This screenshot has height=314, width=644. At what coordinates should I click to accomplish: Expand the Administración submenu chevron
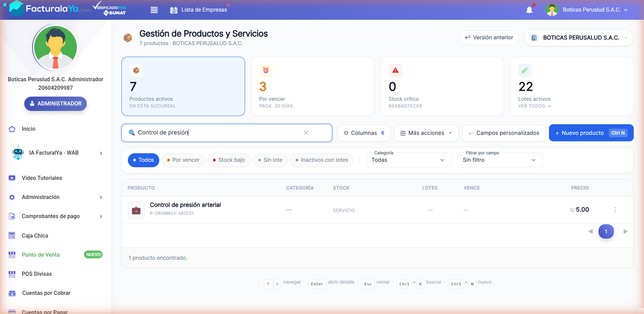tap(101, 197)
